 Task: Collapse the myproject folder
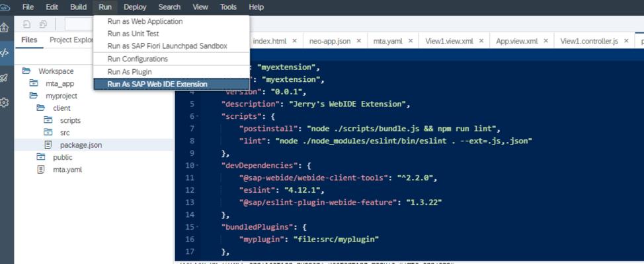33,96
